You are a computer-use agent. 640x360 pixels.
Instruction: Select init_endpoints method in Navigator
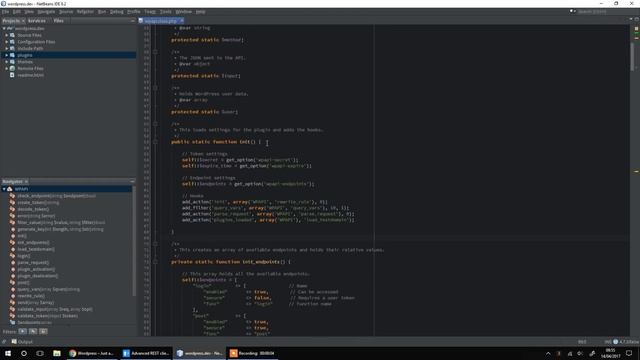pyautogui.click(x=33, y=242)
